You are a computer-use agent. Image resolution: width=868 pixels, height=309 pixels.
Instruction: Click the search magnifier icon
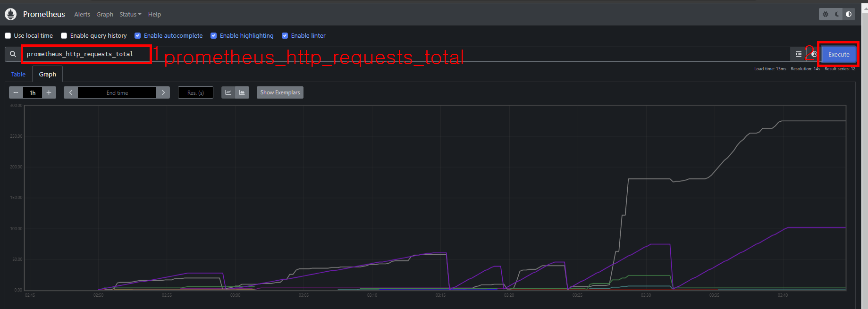click(13, 54)
